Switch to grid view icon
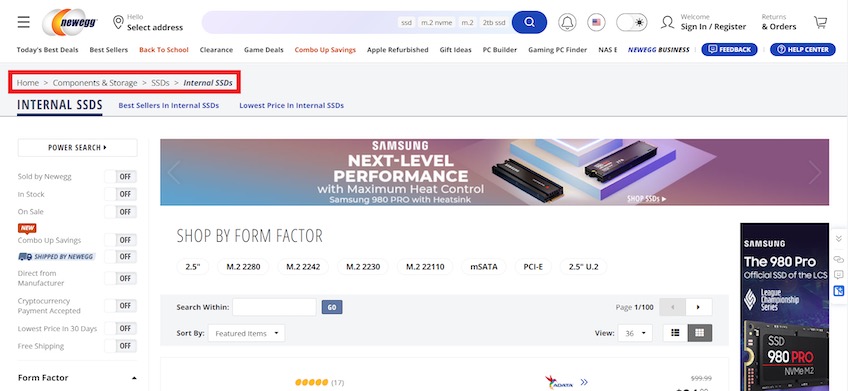848x391 pixels. [700, 333]
